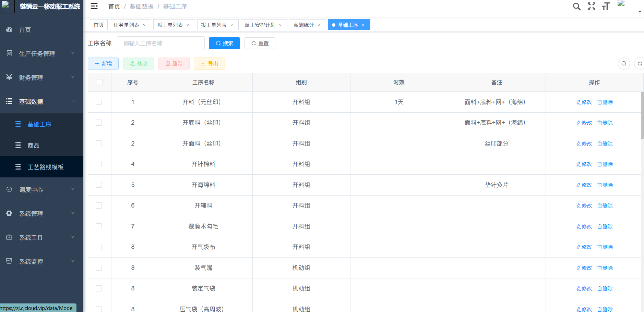Image resolution: width=644 pixels, height=312 pixels.
Task: Expand the 财务管理 sidebar menu
Action: coord(41,77)
